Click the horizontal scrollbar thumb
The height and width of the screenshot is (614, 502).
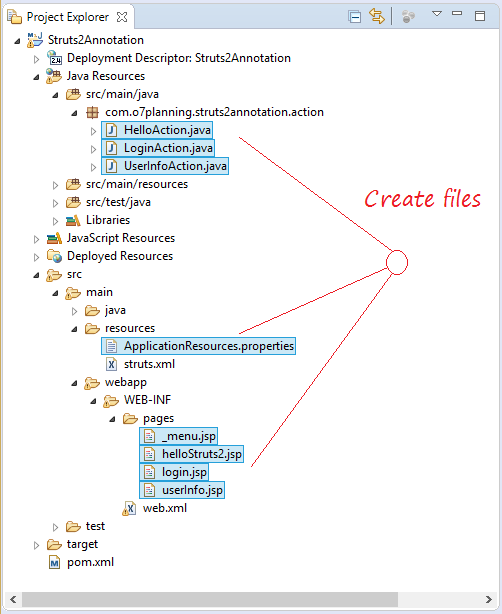tap(210, 599)
